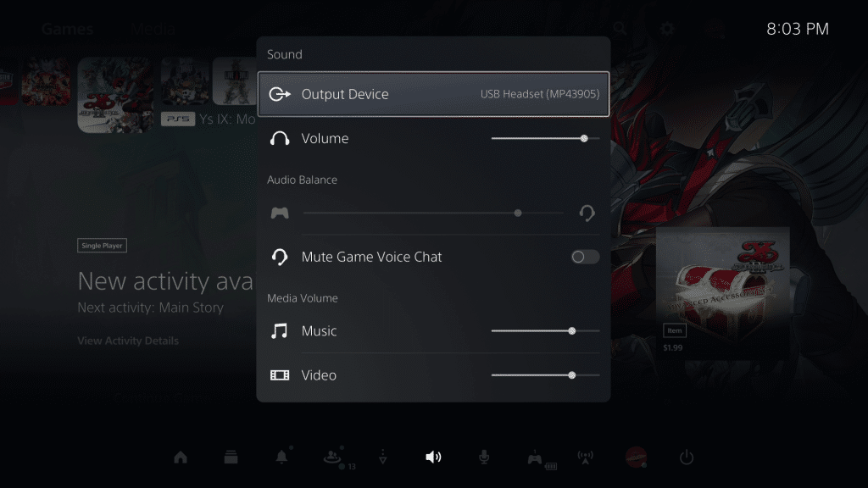Image resolution: width=868 pixels, height=488 pixels.
Task: Click the Output Device arrow icon
Action: click(280, 94)
